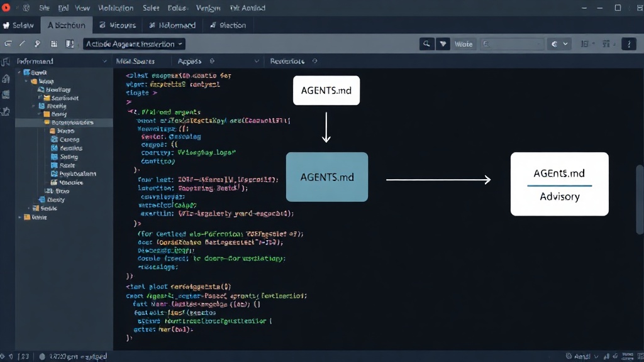
Task: Click the vertical scrollbar thumb at right edge
Action: 640,199
